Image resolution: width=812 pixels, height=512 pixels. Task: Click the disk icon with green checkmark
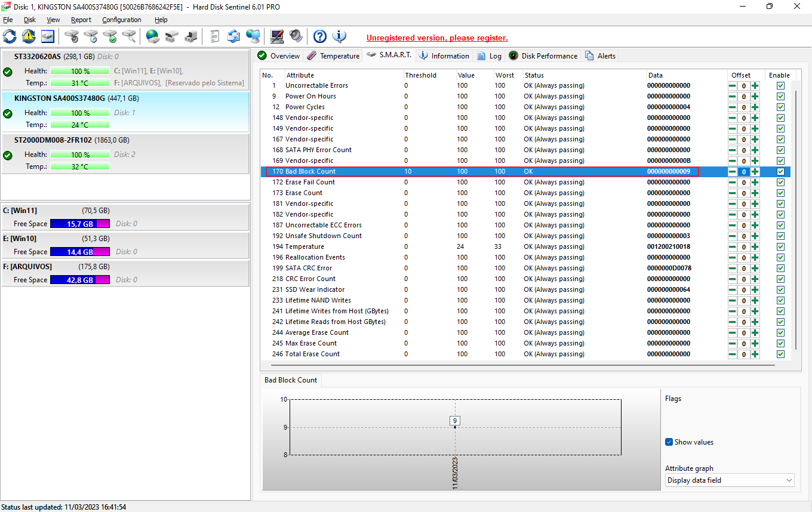pos(110,36)
